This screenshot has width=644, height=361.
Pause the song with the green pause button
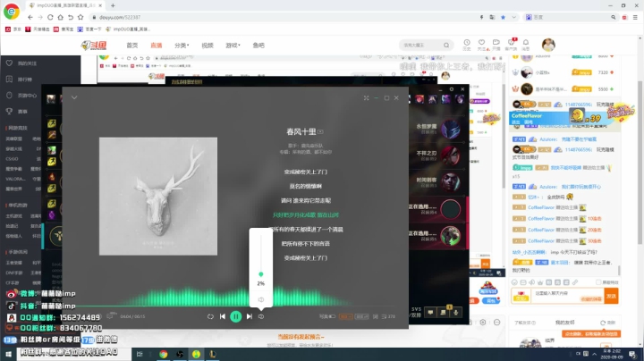pos(236,316)
